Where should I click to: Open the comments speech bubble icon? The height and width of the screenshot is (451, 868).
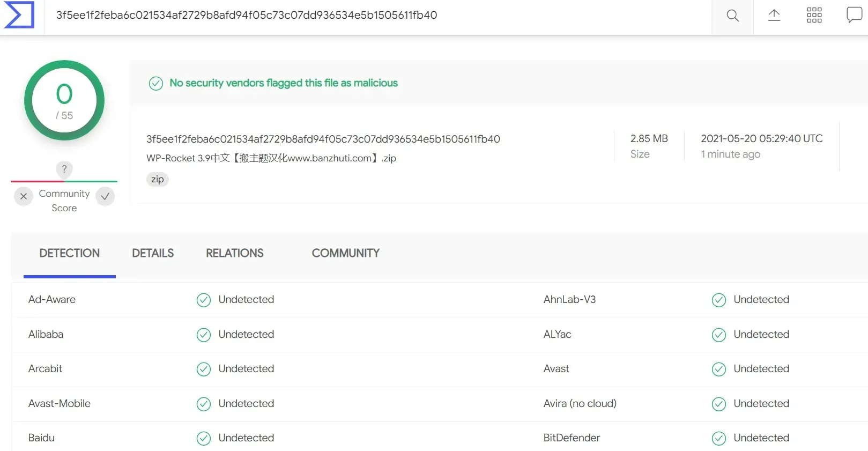click(854, 15)
